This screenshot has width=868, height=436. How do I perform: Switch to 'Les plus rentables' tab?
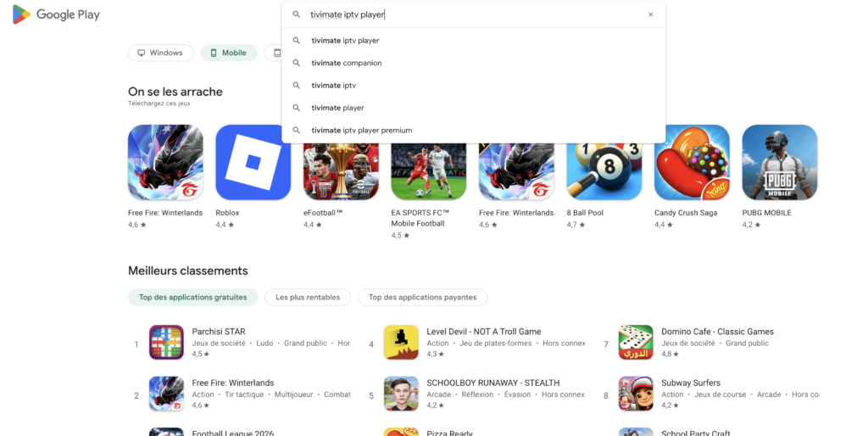(307, 297)
